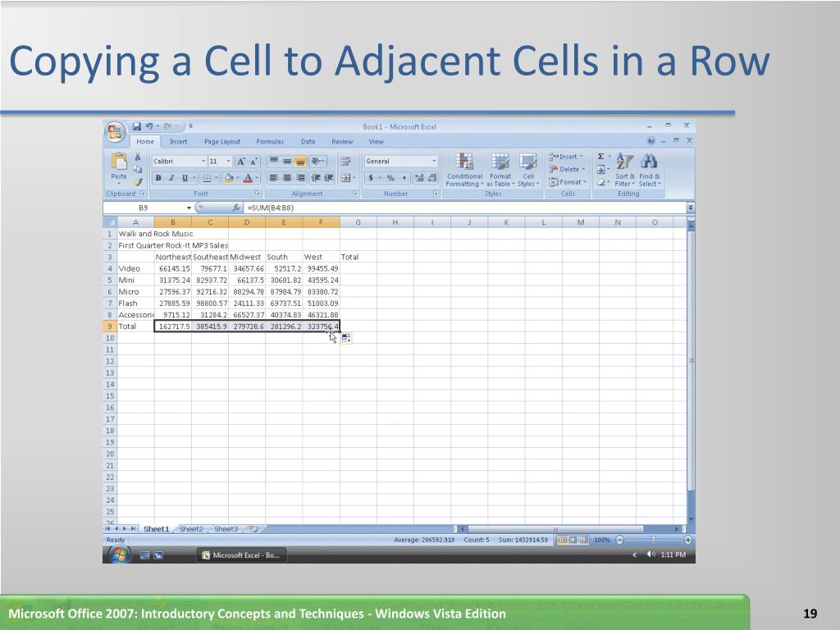
Task: Toggle Bold formatting
Action: [158, 178]
